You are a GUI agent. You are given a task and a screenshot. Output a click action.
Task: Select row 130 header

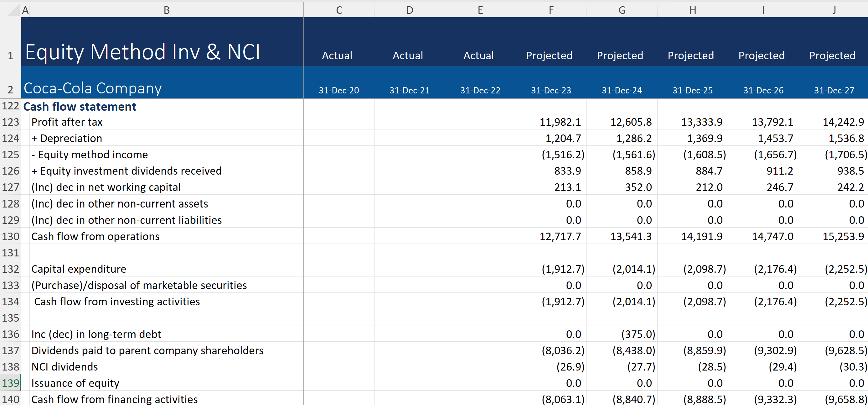(x=10, y=236)
